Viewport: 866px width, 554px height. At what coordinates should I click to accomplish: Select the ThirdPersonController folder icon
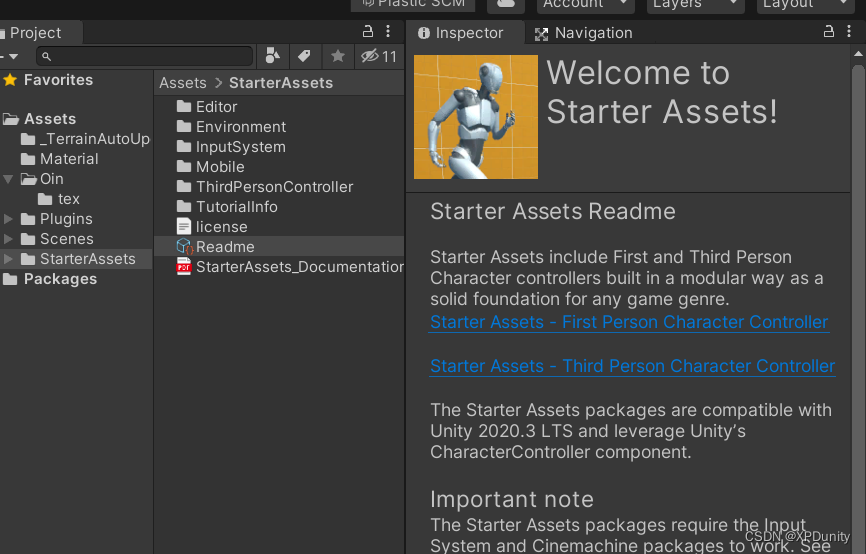click(184, 187)
